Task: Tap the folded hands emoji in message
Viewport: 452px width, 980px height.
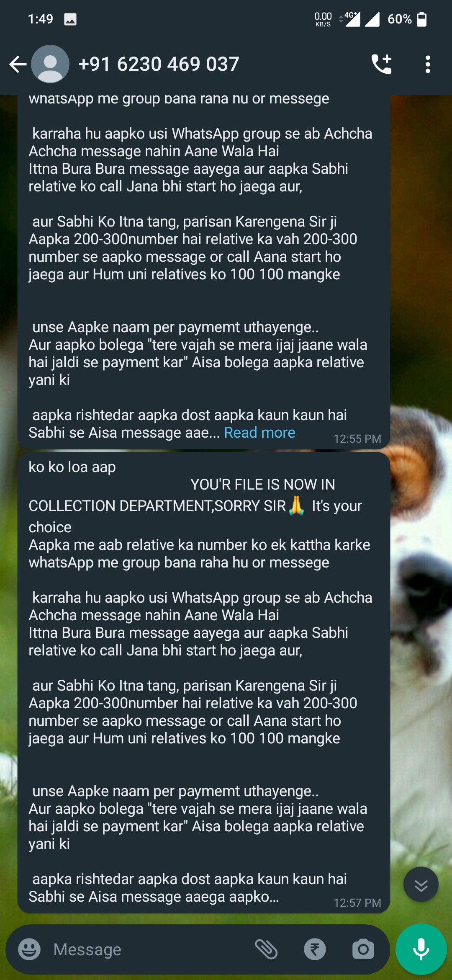Action: tap(297, 505)
